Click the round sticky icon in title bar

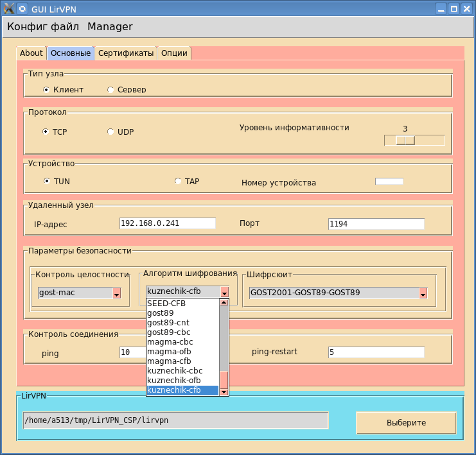coord(22,8)
